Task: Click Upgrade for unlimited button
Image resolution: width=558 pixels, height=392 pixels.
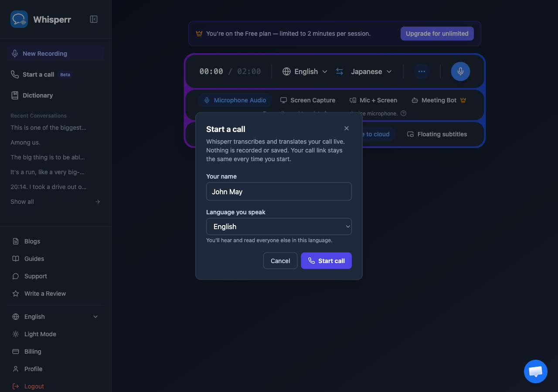Action: coord(437,34)
